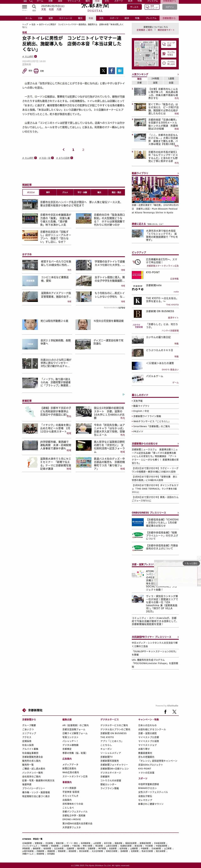201x868 pixels.
Task: Open the hamburger menu icon
Action: tap(25, 7)
